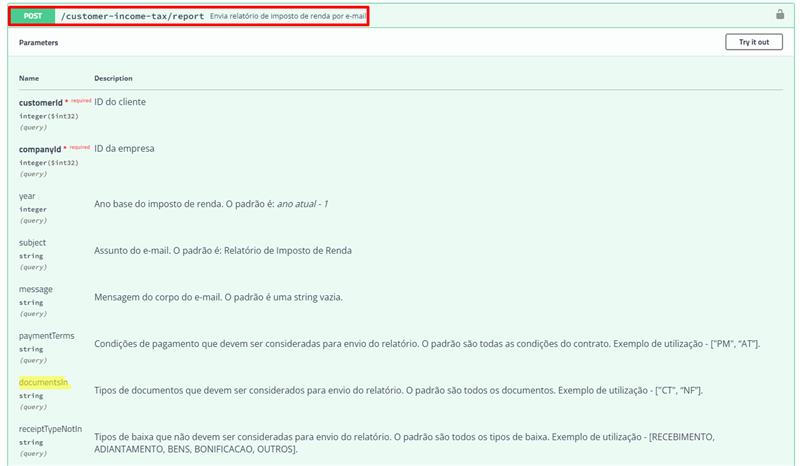800x466 pixels.
Task: Click the Try it out button
Action: [754, 42]
